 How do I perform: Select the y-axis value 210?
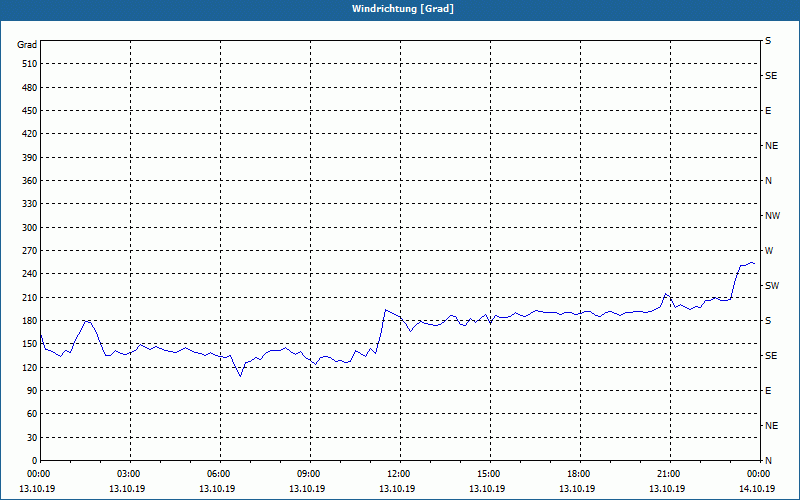pos(30,297)
